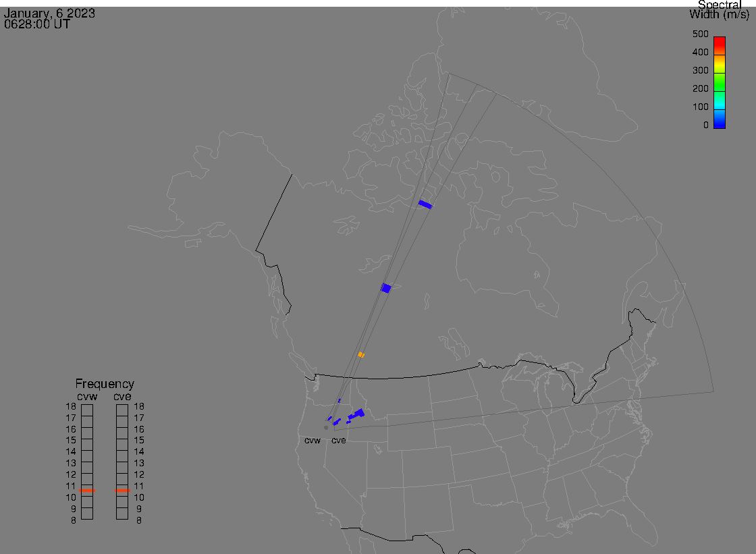Click the large blue scatter cluster east of the station
This screenshot has height=554, width=756.
coord(357,414)
